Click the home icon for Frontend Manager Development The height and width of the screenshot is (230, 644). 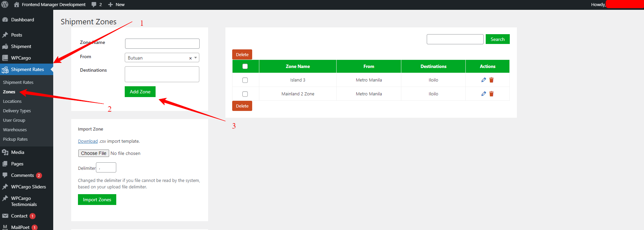click(x=16, y=4)
